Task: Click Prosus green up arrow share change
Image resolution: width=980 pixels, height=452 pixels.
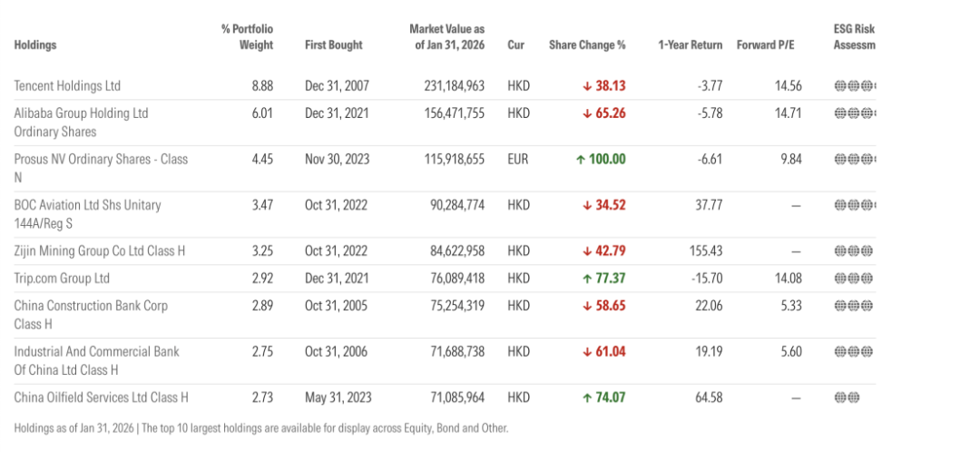Action: (x=580, y=159)
